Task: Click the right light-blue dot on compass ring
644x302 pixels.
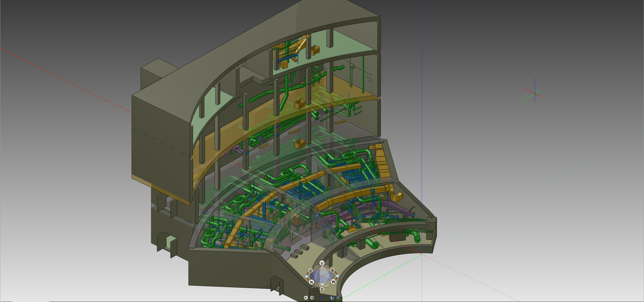Action: [x=337, y=276]
